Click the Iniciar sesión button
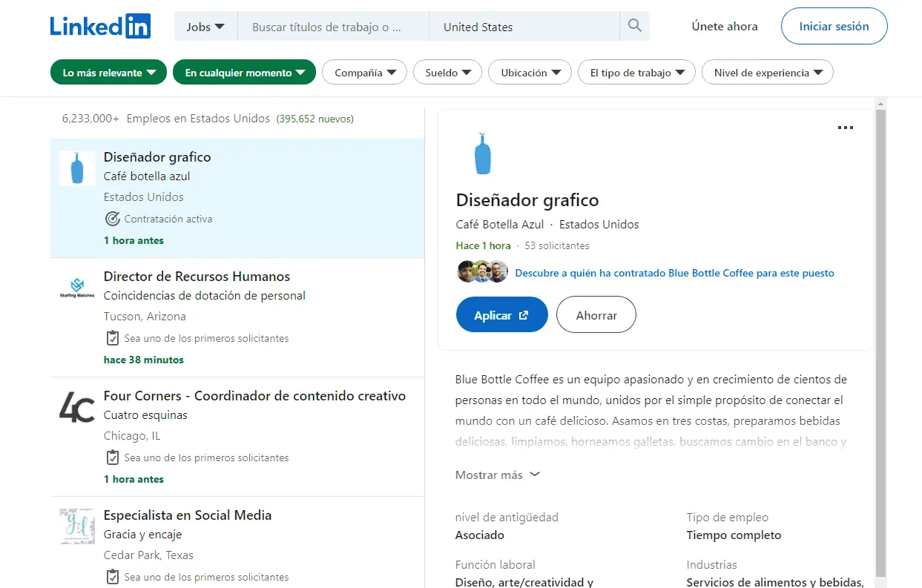 [x=834, y=27]
